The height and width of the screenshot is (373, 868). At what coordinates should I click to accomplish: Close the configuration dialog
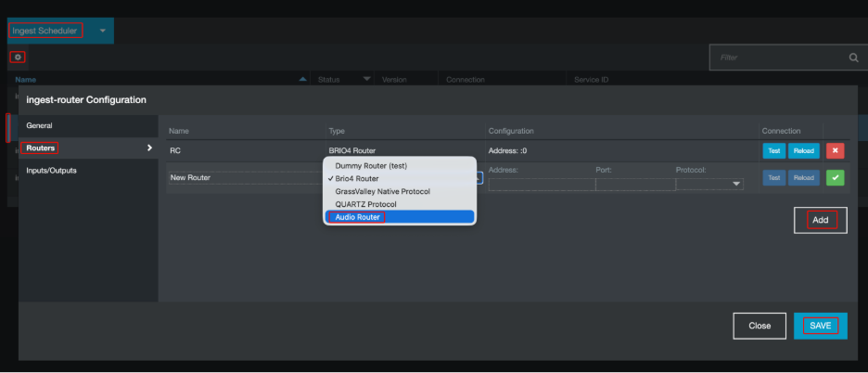click(759, 326)
